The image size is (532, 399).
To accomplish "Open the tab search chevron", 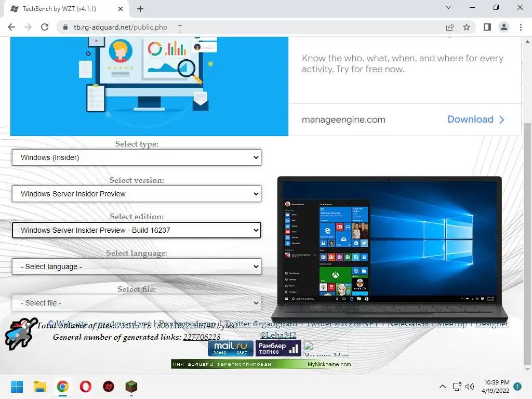I will point(448,7).
